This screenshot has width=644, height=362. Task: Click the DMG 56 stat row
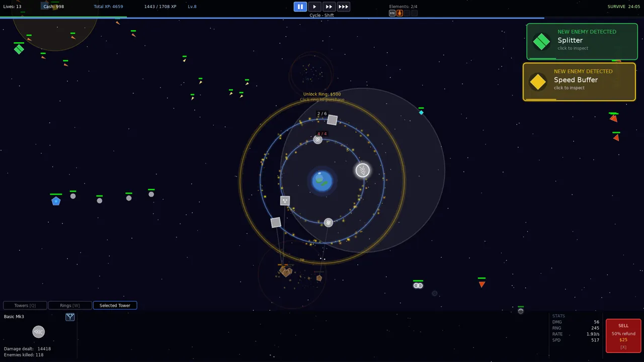[x=576, y=322]
